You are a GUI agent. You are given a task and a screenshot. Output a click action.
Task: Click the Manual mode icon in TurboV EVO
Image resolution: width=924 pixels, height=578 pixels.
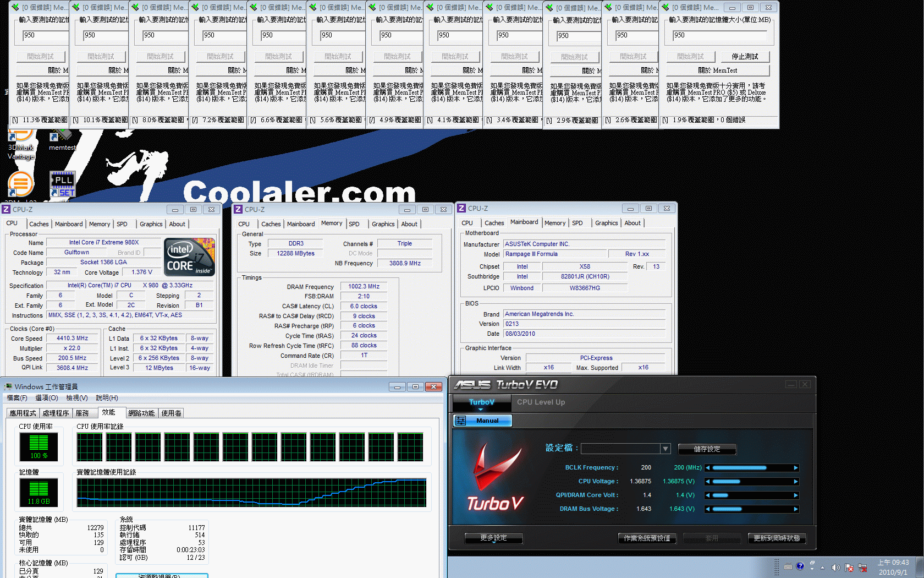click(460, 421)
